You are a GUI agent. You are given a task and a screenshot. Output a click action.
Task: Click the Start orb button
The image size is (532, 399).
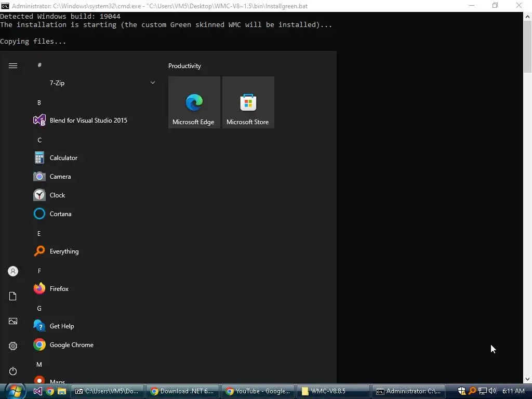tap(15, 391)
